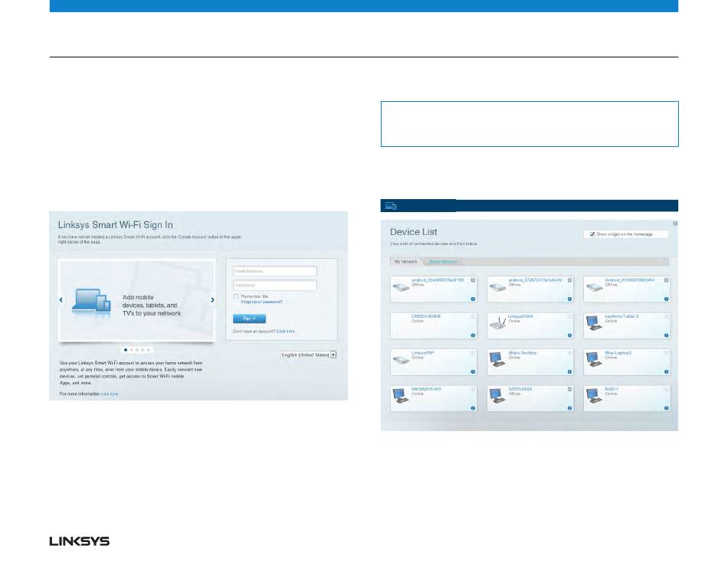Toggle Show widget on the homepage checkbox
728x562 pixels.
click(592, 234)
